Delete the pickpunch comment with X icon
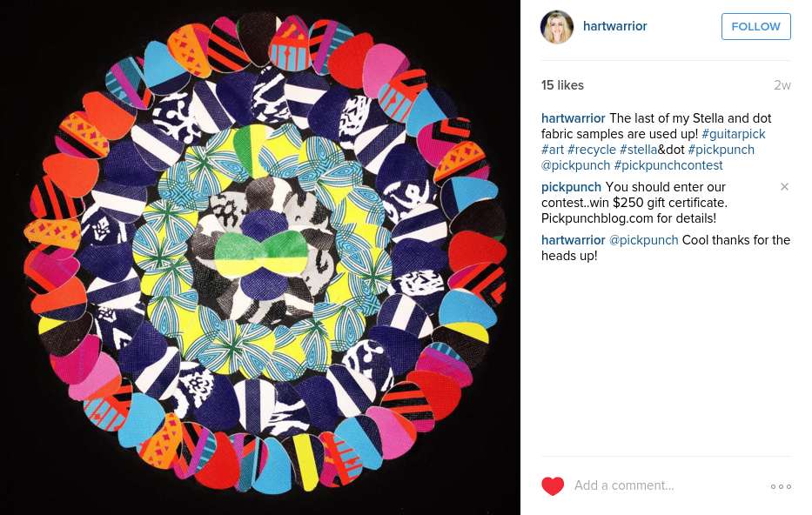Screen dimensions: 812x515 (784, 187)
